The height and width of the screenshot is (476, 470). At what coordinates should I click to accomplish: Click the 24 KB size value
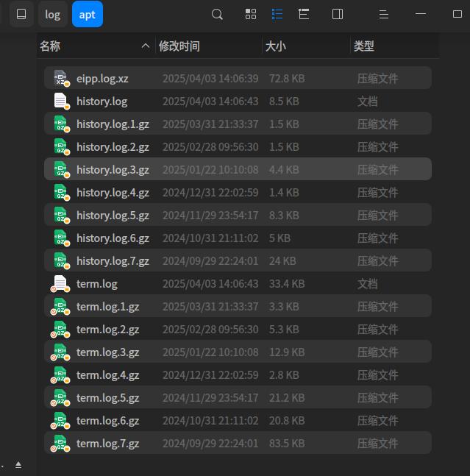tap(282, 260)
